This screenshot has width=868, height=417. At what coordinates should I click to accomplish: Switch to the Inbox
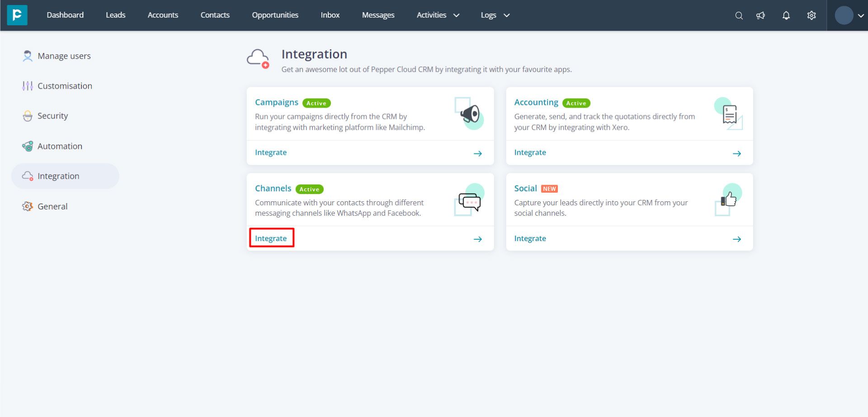tap(330, 15)
